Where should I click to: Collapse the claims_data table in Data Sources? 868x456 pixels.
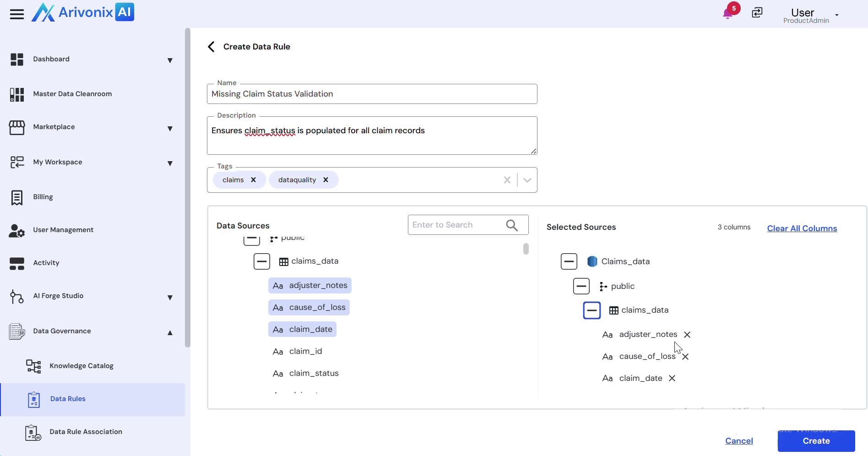262,261
